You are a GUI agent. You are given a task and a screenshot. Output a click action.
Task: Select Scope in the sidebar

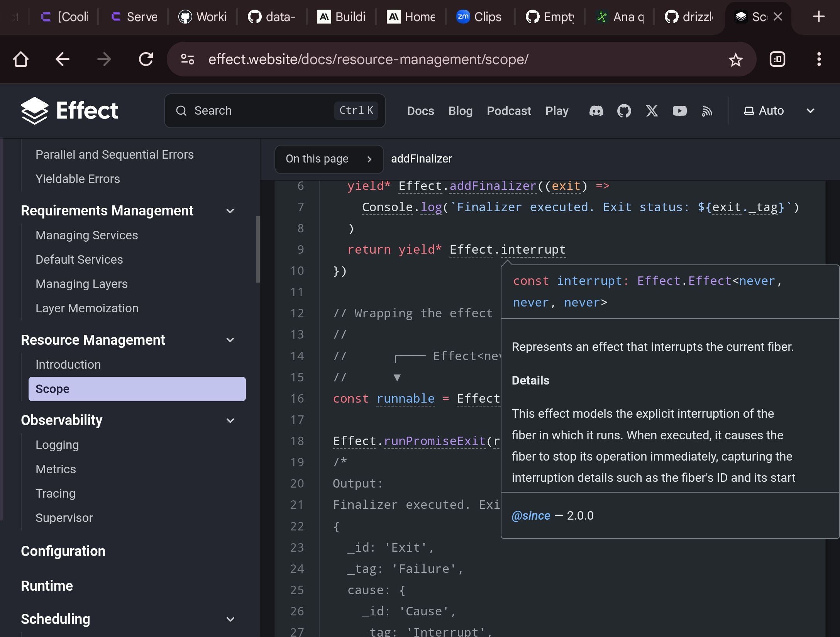point(52,389)
